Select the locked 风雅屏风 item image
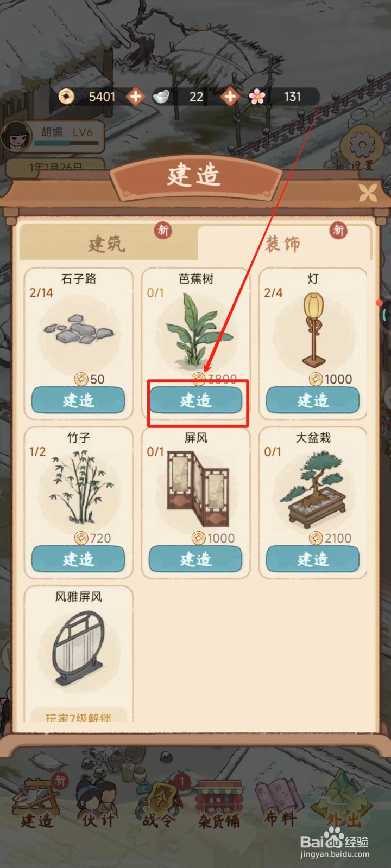Viewport: 391px width, 868px height. (79, 648)
